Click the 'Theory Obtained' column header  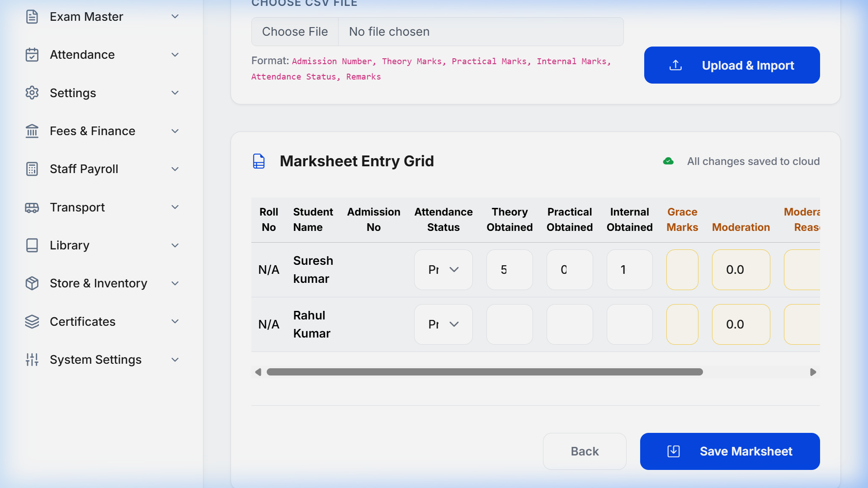(509, 220)
